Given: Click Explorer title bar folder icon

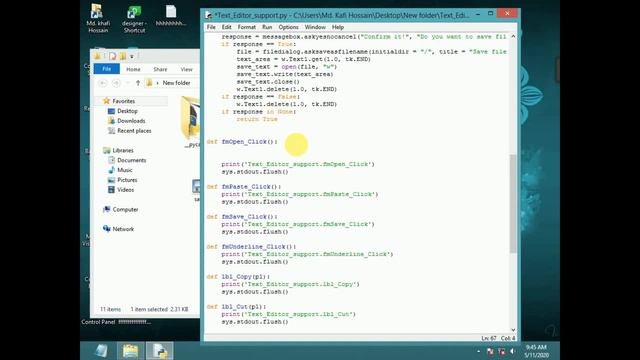Looking at the screenshot, I should click(x=98, y=56).
